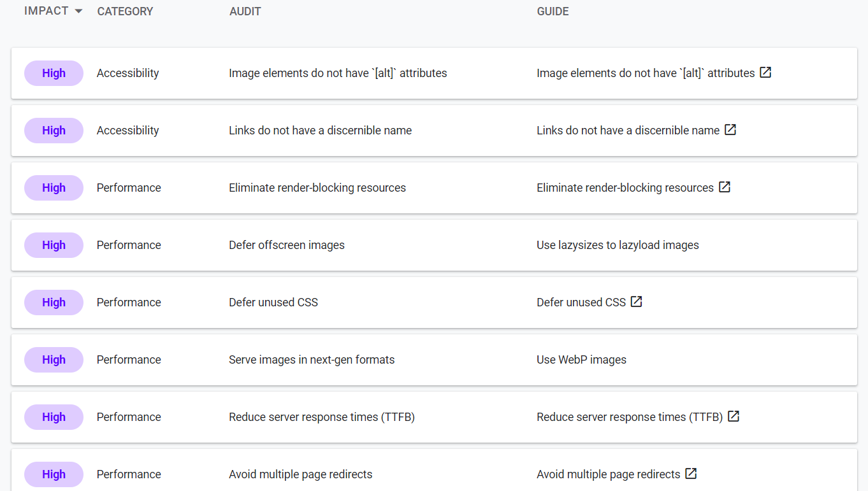Open 'Use WebP images' guide link
The image size is (868, 491).
pyautogui.click(x=581, y=360)
